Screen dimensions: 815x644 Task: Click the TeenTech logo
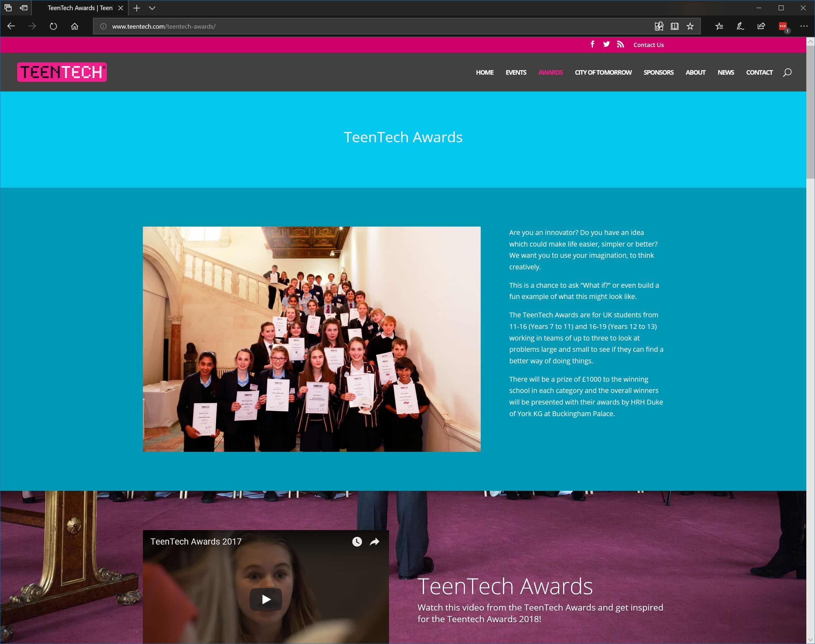[62, 72]
